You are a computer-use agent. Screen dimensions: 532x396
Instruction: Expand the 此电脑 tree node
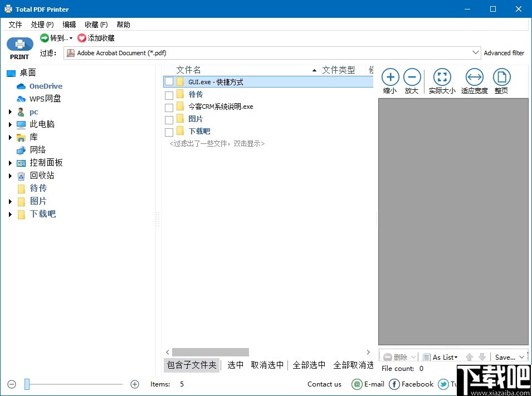(9, 124)
